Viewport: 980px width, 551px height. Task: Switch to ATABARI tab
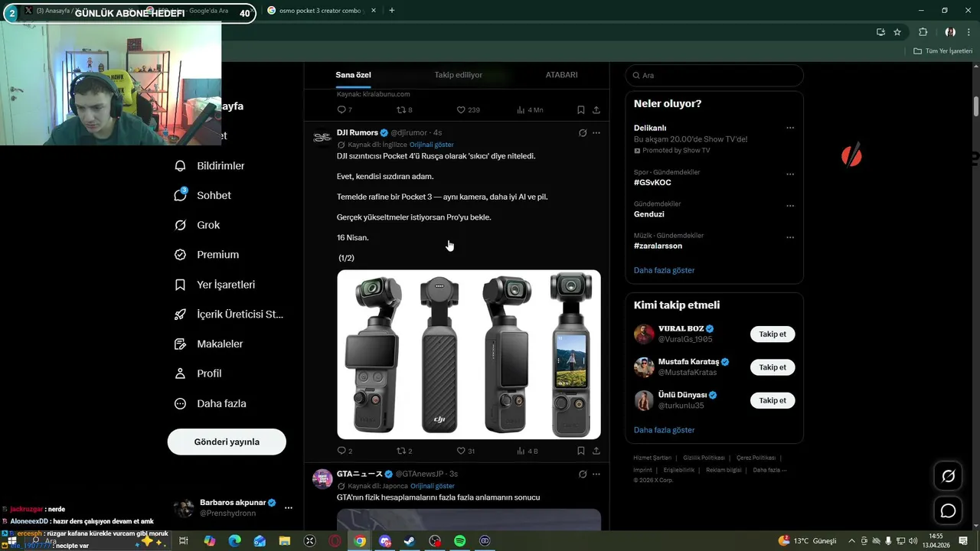561,75
